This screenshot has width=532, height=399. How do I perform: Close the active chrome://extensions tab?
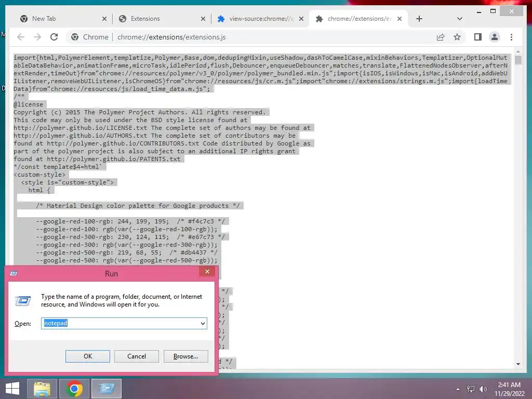point(400,19)
